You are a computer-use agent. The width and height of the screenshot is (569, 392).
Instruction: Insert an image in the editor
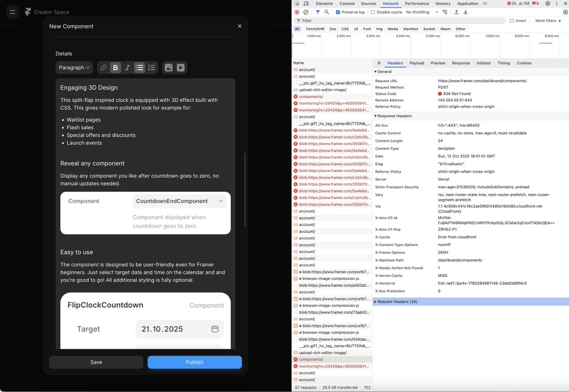(x=168, y=68)
